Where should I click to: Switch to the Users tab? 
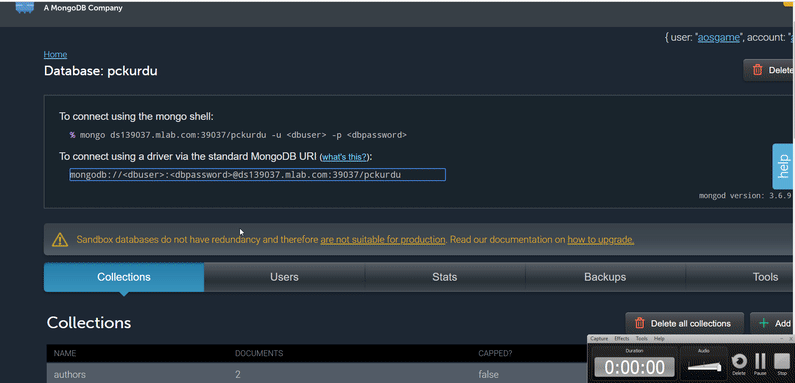tap(284, 277)
